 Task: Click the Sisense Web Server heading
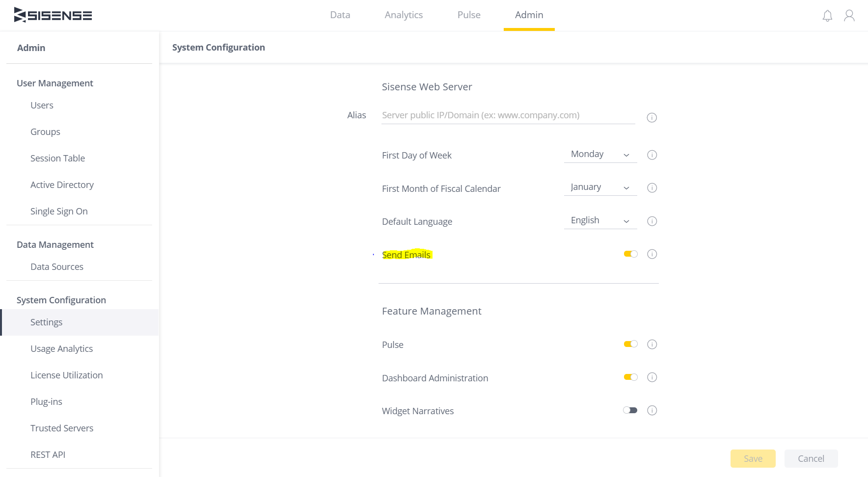tap(427, 87)
